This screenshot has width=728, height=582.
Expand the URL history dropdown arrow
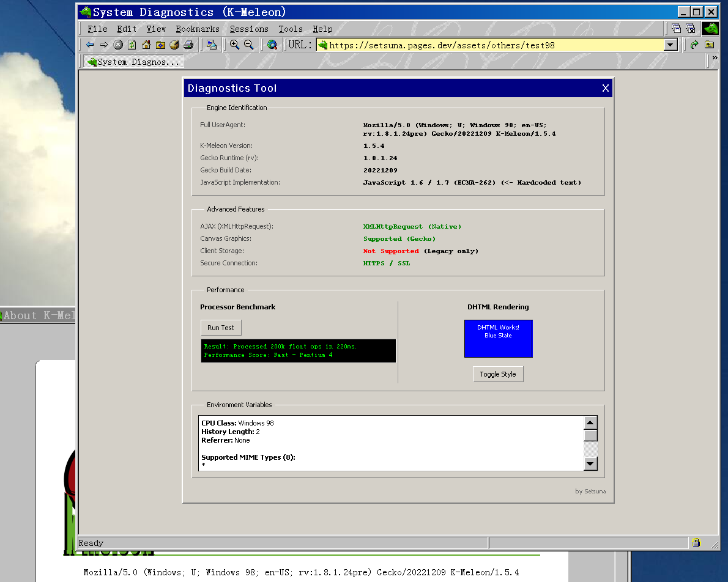[x=670, y=45]
